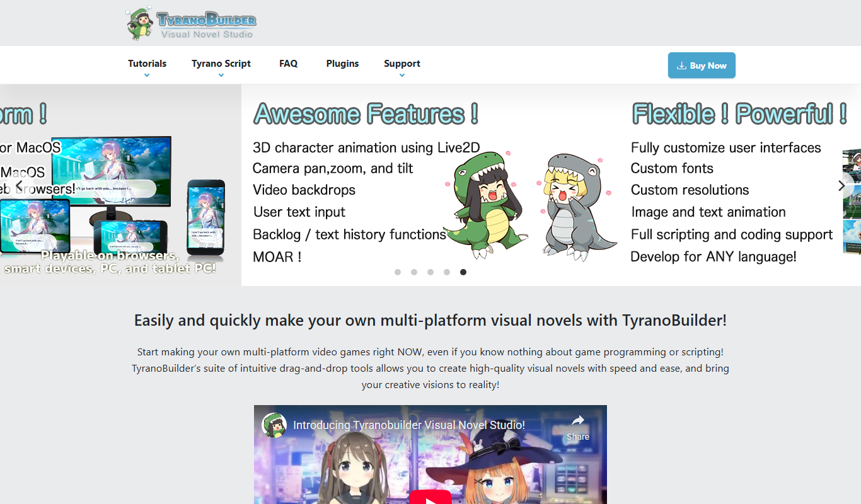The height and width of the screenshot is (504, 861).
Task: Click 'User text input' text
Action: (x=299, y=212)
